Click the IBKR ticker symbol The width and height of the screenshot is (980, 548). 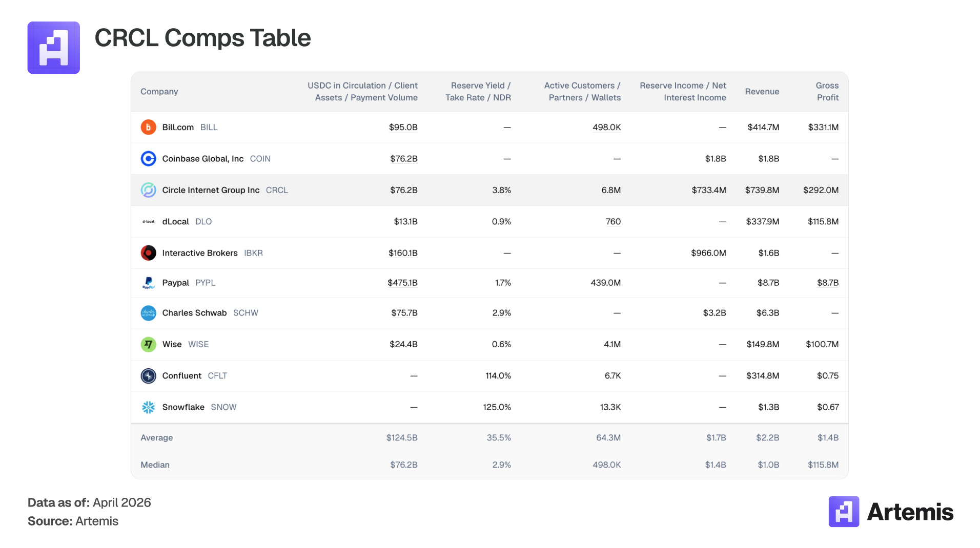[253, 253]
